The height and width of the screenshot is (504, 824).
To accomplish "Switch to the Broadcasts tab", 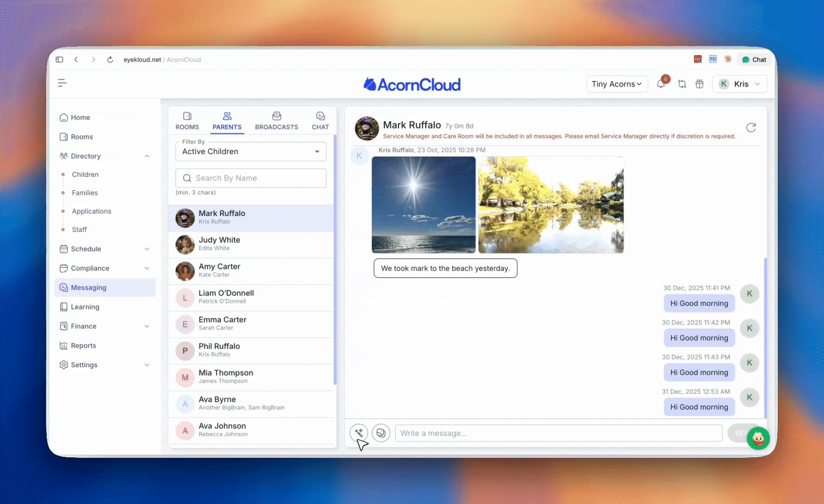I will [277, 121].
